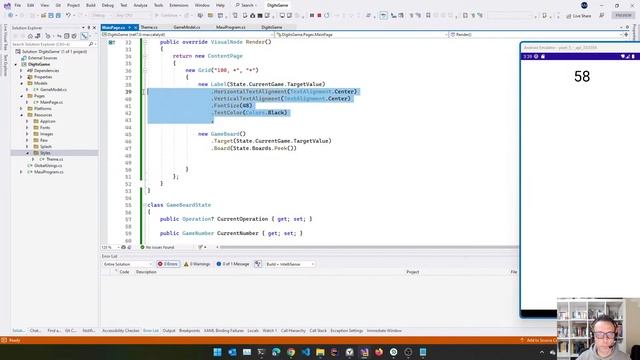Screen dimensions: 640x360
Task: Click the user account avatar
Action: [584, 5]
